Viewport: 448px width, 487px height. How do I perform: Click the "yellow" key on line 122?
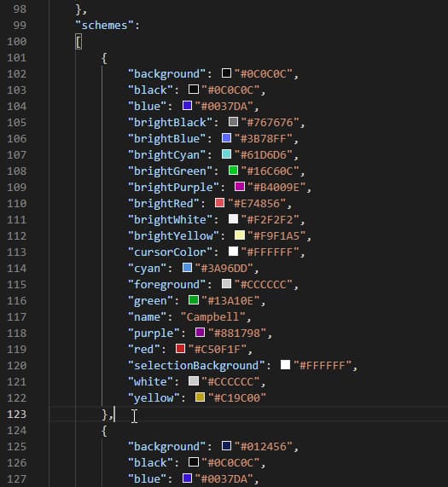154,398
